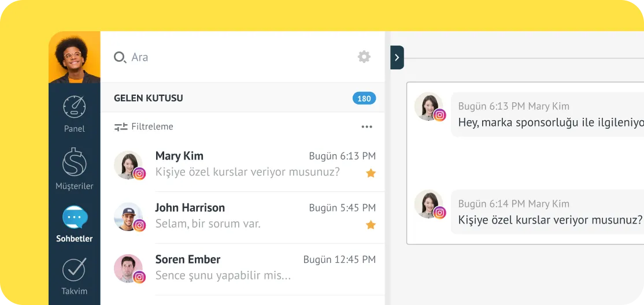Open the Takvim checkmark icon
The height and width of the screenshot is (305, 644).
74,269
